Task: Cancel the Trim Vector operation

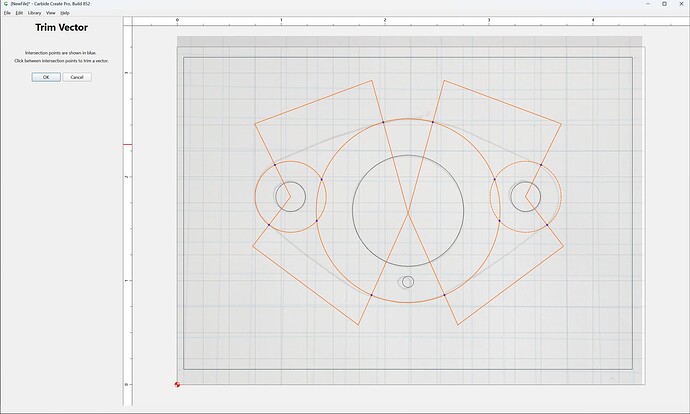Action: point(77,77)
